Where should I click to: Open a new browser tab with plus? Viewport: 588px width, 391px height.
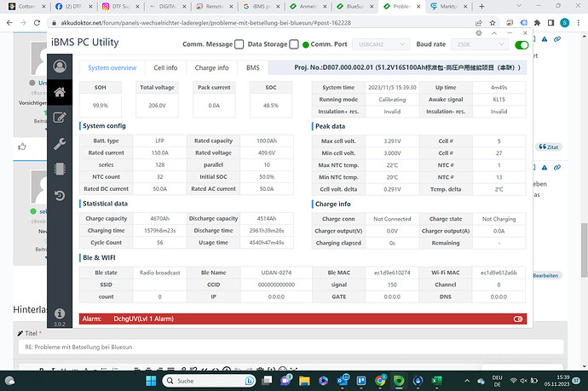(481, 6)
